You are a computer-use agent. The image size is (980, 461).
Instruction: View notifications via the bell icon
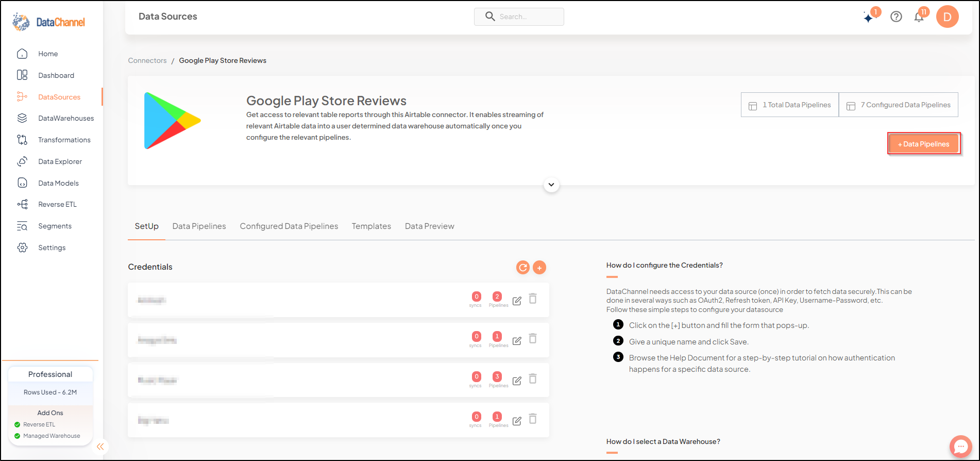pos(919,17)
